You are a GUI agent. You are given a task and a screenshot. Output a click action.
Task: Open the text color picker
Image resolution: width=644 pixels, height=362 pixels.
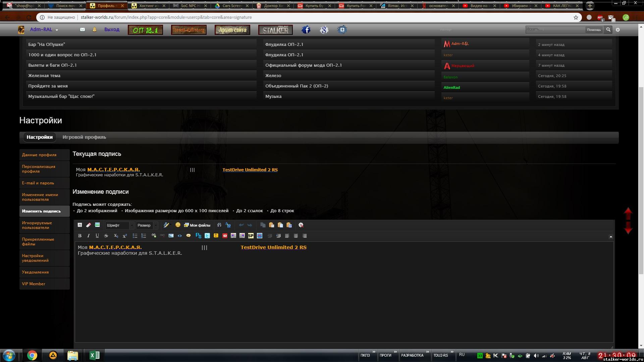[167, 225]
